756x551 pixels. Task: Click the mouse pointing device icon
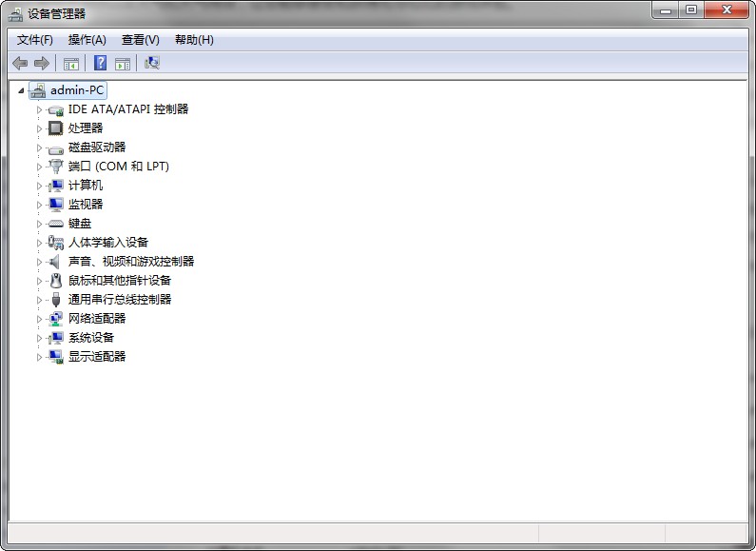click(x=56, y=281)
